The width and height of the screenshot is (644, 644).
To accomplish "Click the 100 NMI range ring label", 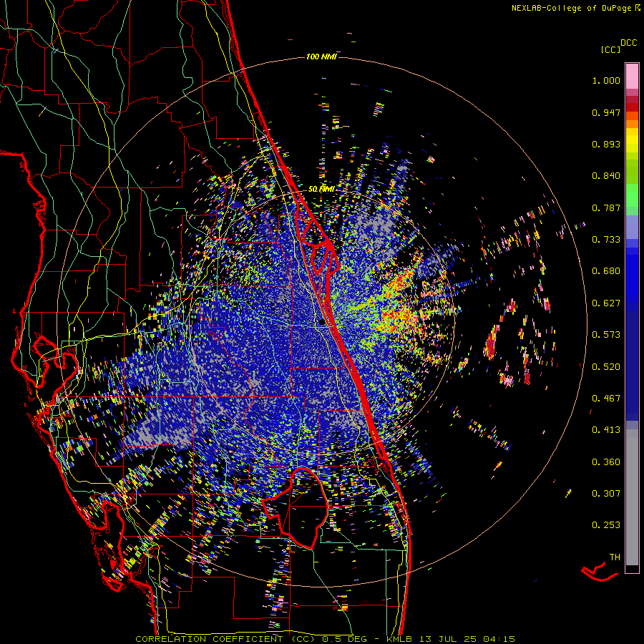I will 321,57.
